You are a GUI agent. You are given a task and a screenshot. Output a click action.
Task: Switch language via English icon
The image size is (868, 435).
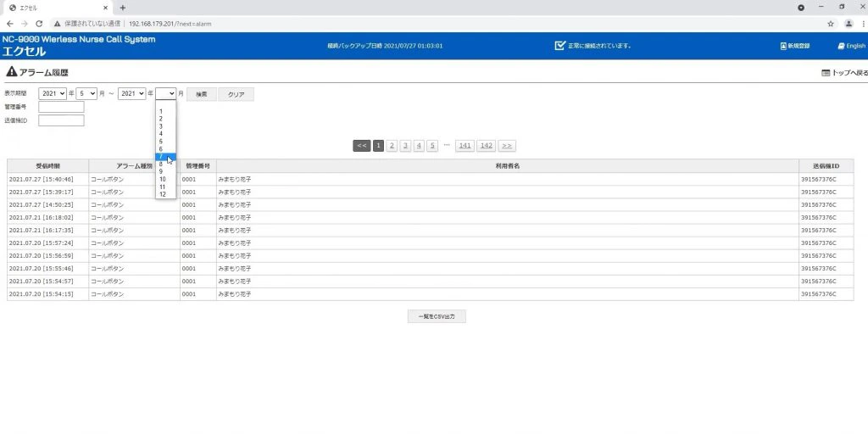coord(841,46)
